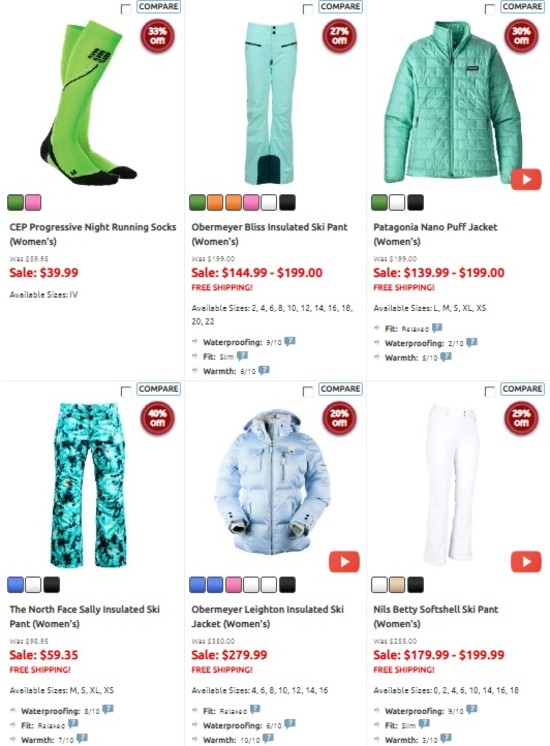Pick the tan color swatch for the Nils Betty pant
Image resolution: width=550 pixels, height=746 pixels.
(x=397, y=585)
